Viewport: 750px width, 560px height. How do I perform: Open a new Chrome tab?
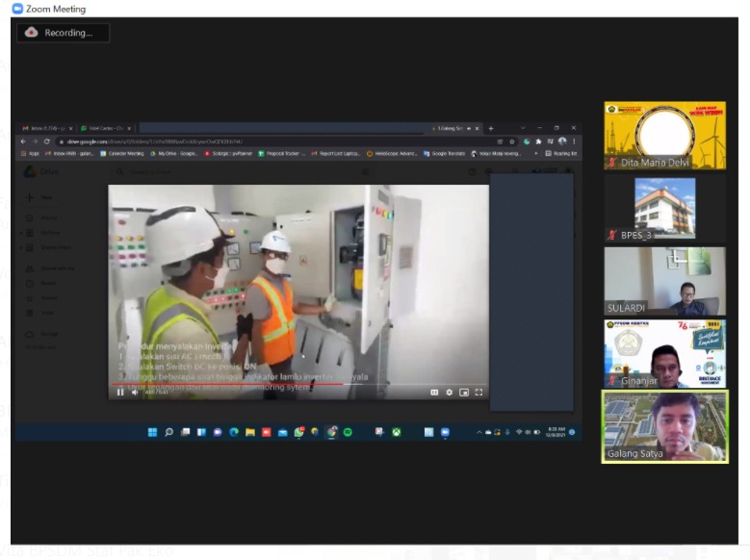click(x=491, y=128)
